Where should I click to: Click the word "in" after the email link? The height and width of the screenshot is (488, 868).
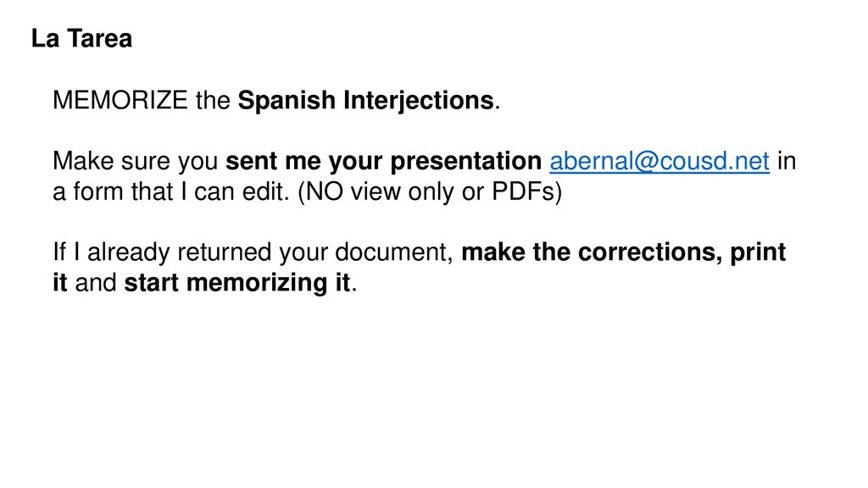click(787, 161)
